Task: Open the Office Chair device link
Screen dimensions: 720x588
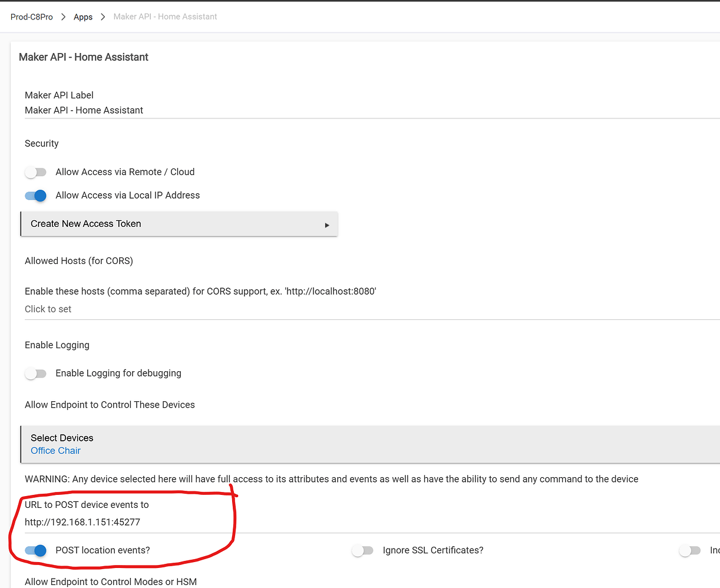Action: (55, 450)
